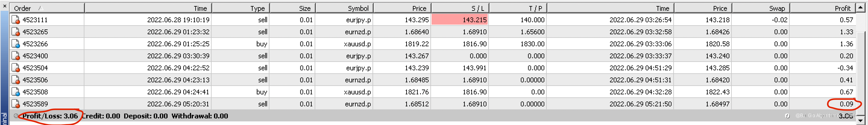Click the order icon next to 4523400
The width and height of the screenshot is (868, 125).
[15, 56]
